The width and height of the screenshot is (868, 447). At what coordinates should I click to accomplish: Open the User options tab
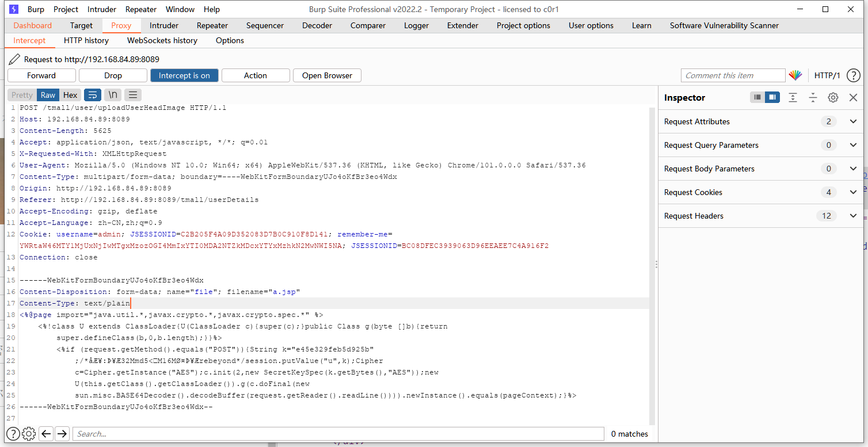click(591, 25)
